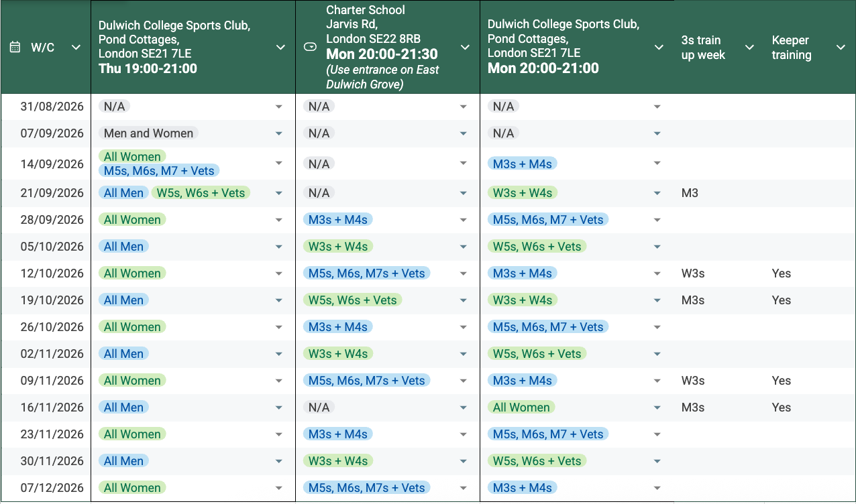Viewport: 856px width, 504px height.
Task: Open the Monday Dulwich dropdown arrow for 16/11/2026
Action: click(657, 407)
